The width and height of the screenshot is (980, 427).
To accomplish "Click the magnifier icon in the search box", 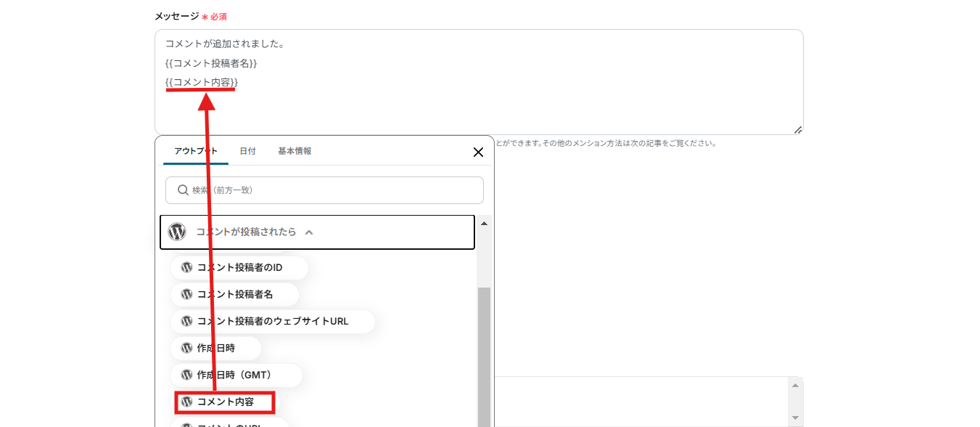I will click(x=183, y=190).
